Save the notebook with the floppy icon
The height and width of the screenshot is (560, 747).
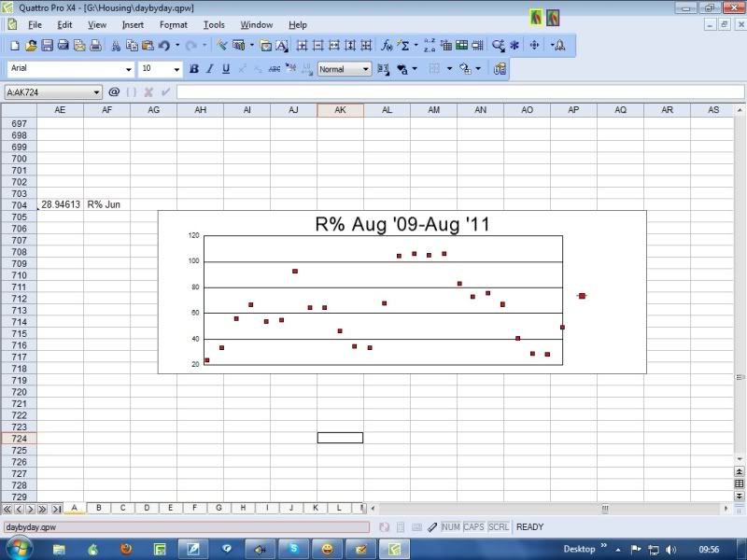(47, 45)
